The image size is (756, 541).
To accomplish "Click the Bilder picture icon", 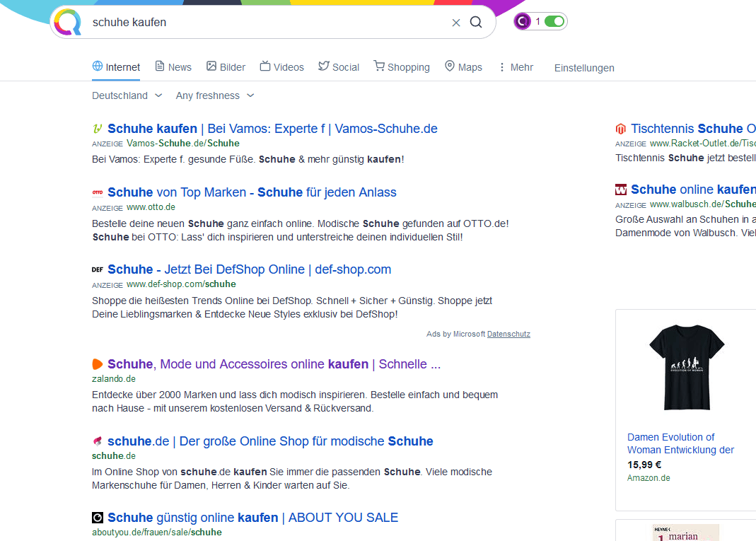I will tap(211, 66).
